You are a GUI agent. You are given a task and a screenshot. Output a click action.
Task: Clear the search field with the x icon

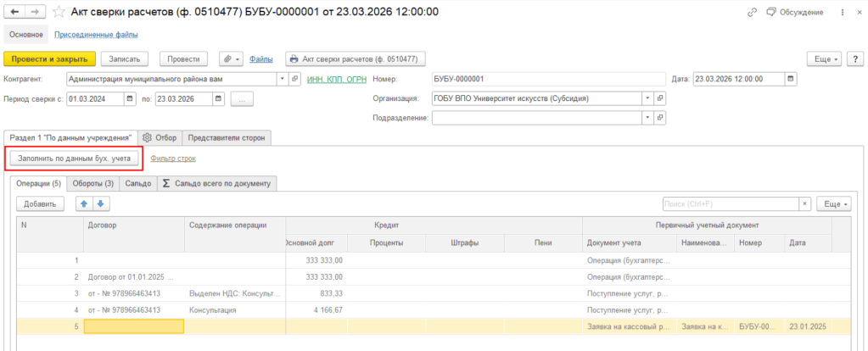point(805,204)
